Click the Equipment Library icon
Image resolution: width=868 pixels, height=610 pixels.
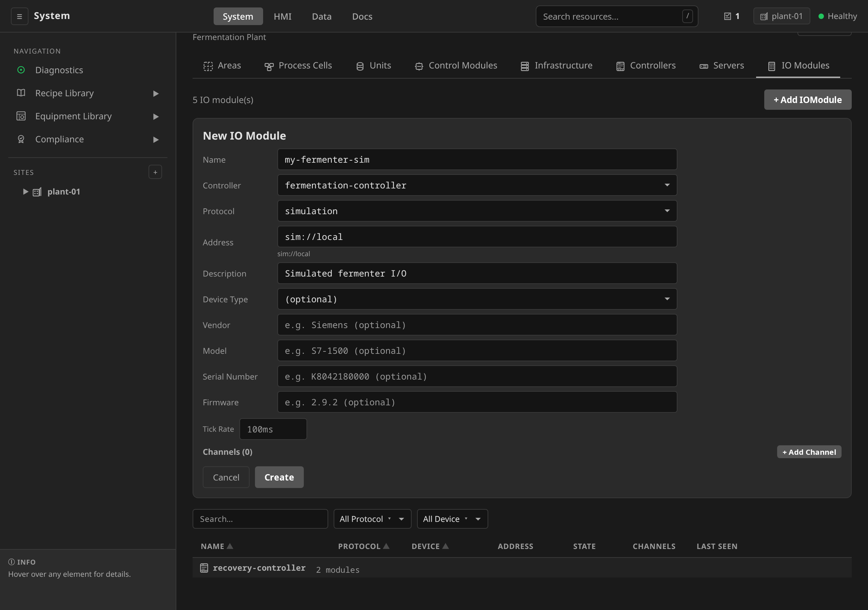tap(21, 116)
